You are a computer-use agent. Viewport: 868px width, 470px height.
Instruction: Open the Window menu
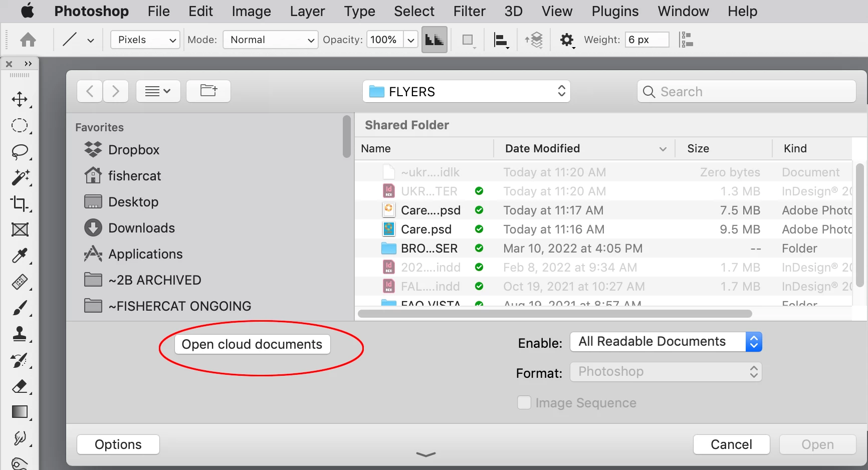683,11
